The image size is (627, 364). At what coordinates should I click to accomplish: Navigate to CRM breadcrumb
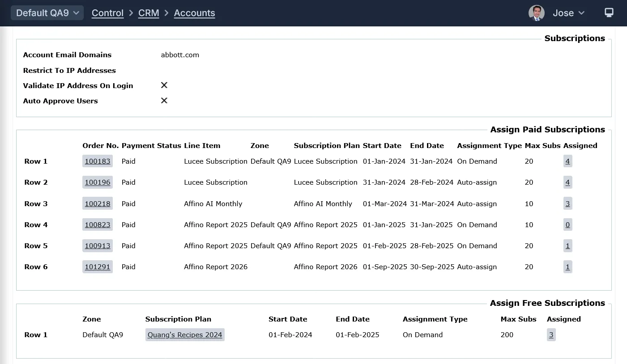pos(149,13)
